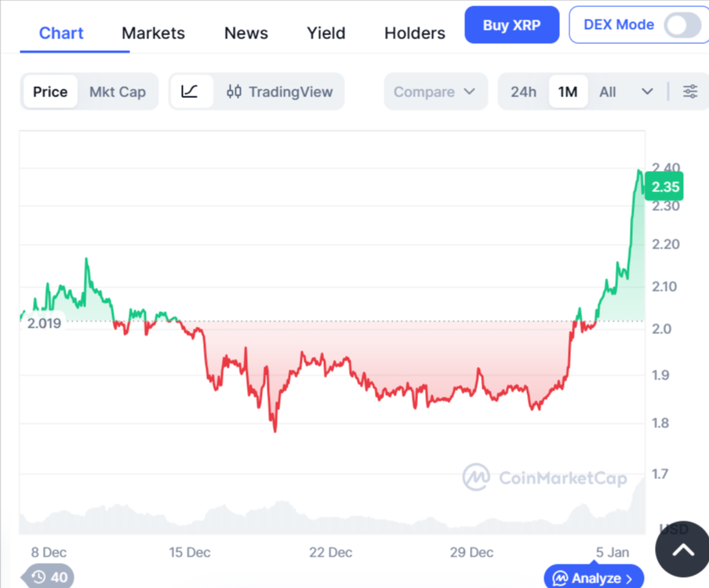The width and height of the screenshot is (709, 588).
Task: Click the CoinMarketCap icon inside Analyze button
Action: tap(562, 577)
